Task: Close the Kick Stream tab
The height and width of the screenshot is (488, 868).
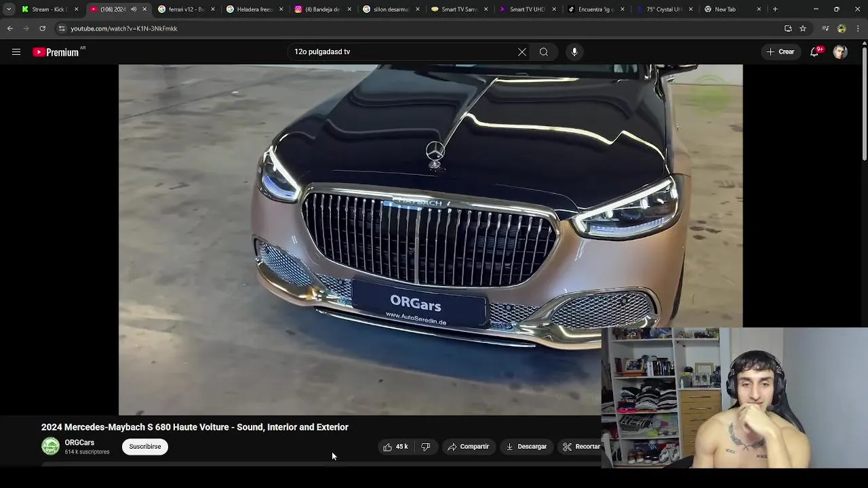Action: point(76,9)
